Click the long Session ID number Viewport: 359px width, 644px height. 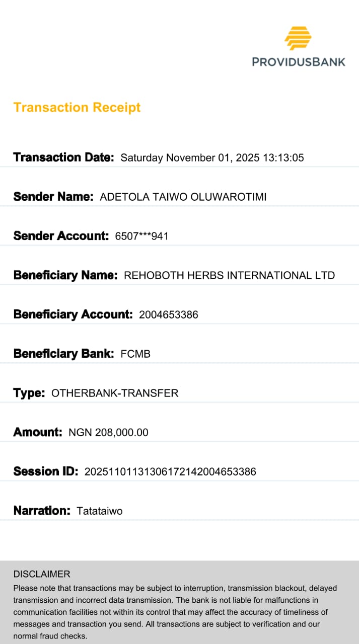click(170, 472)
